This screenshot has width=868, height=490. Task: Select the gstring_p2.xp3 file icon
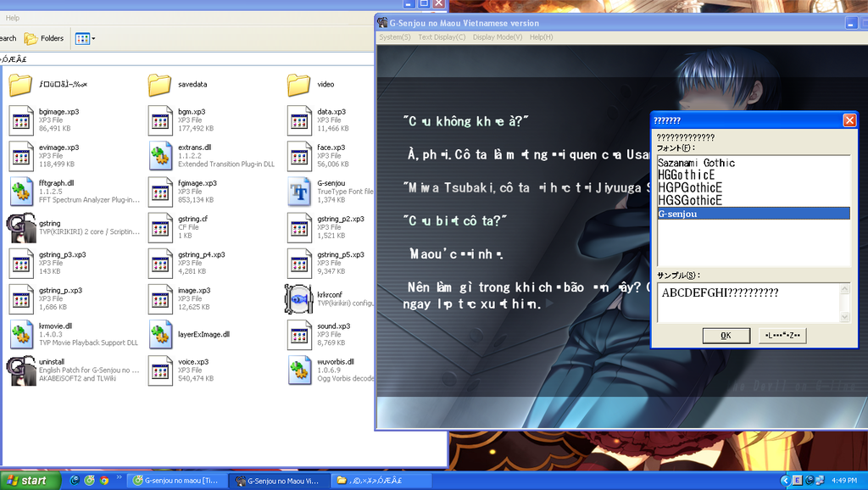click(x=299, y=227)
